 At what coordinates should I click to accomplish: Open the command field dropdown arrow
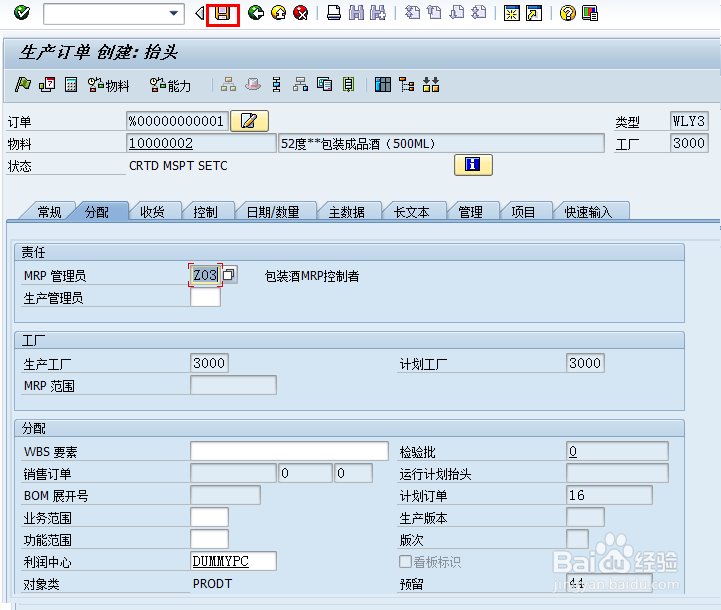click(173, 13)
